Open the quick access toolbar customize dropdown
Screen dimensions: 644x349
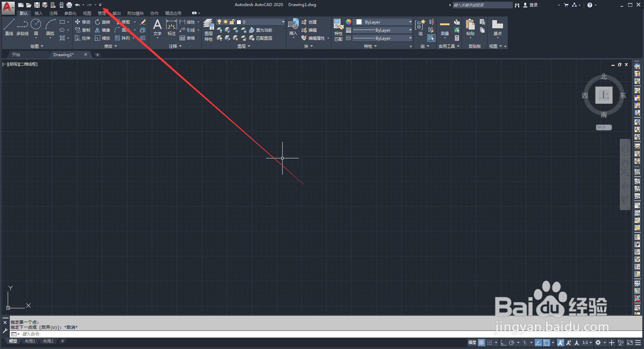(x=100, y=5)
